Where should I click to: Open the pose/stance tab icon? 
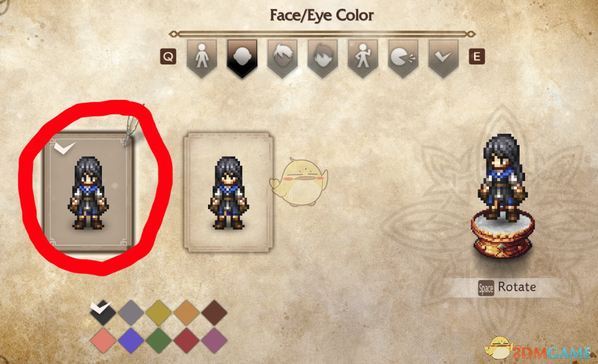click(x=363, y=58)
